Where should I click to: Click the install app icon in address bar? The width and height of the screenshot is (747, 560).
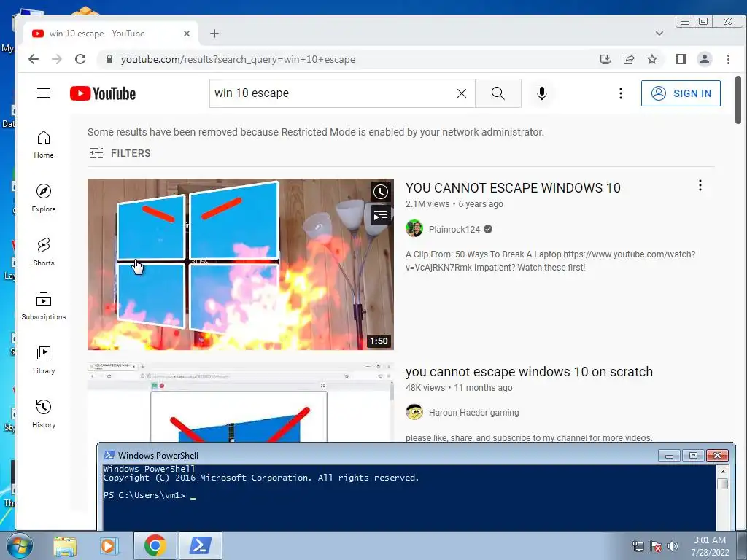[x=605, y=59]
